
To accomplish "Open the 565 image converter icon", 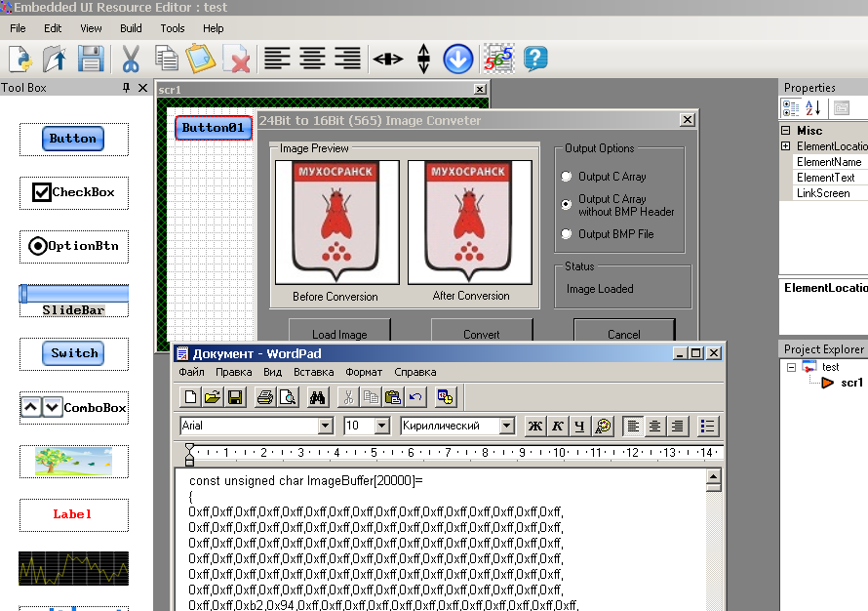I will click(x=498, y=59).
